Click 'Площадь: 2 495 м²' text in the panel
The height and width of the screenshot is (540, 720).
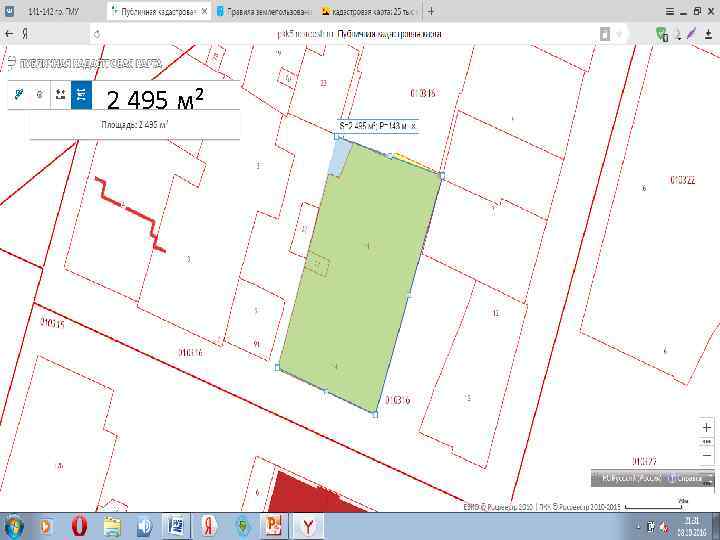(135, 124)
